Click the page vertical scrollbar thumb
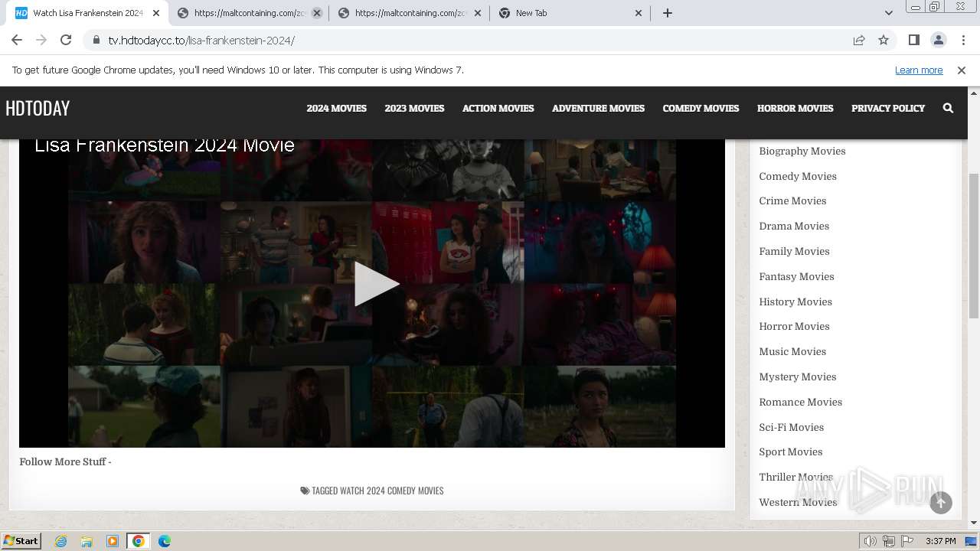The height and width of the screenshot is (551, 980). click(974, 246)
